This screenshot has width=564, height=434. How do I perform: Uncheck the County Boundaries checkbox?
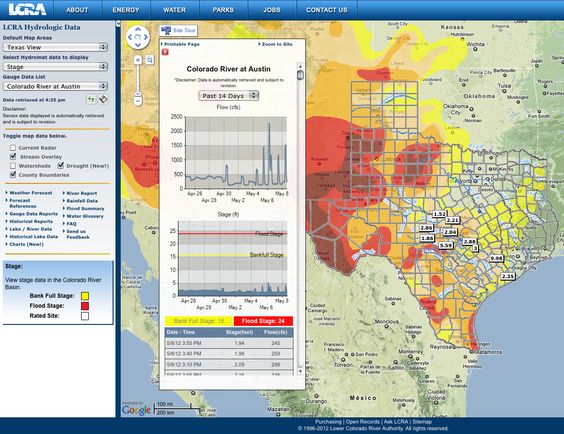pos(13,174)
